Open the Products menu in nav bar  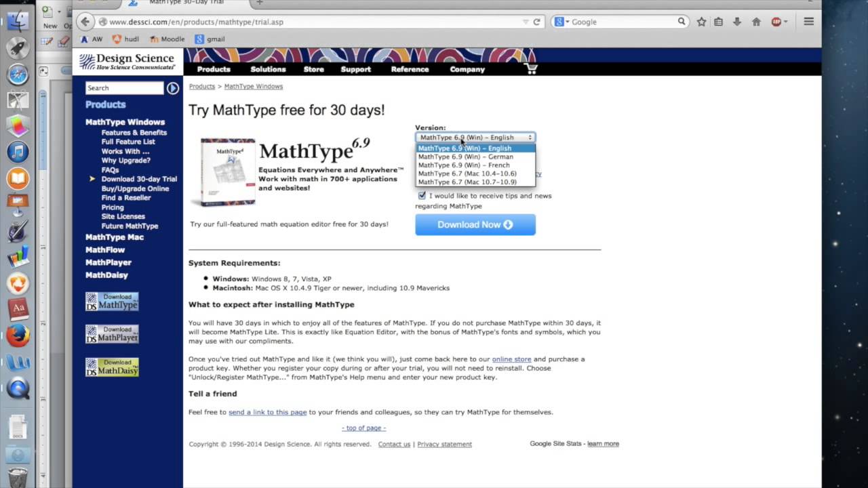point(214,69)
